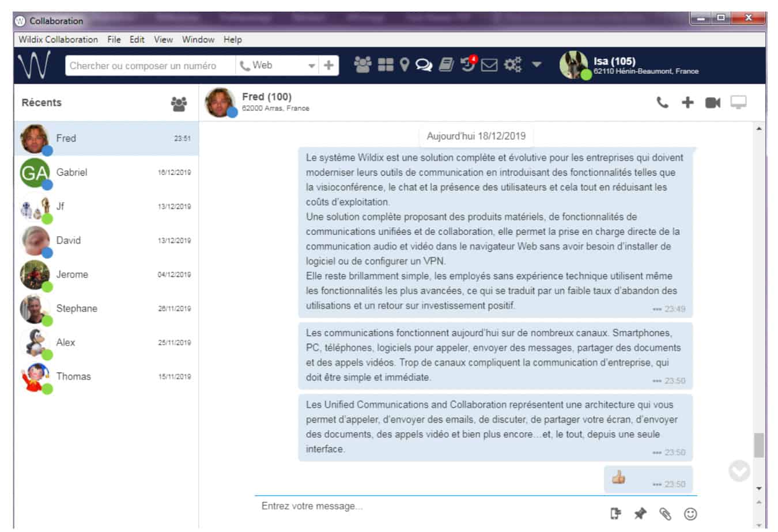Screen dimensions: 778x532
Task: Close the Collaboration window
Action: coord(748,18)
